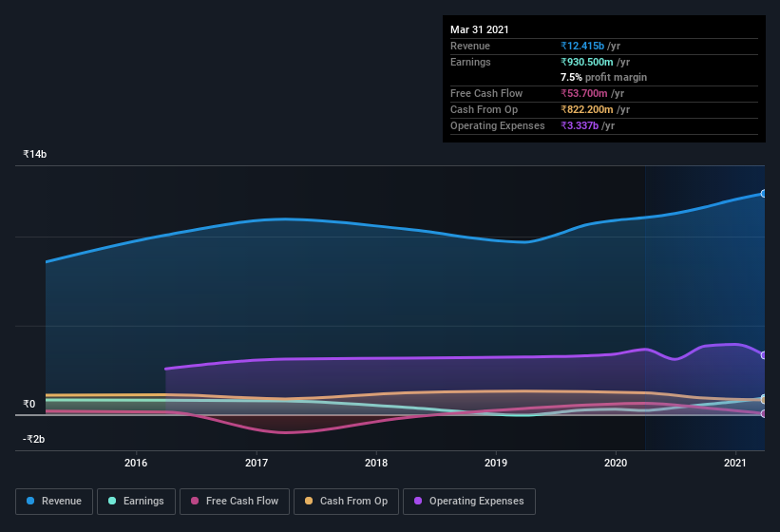Click the -₹2b y-axis label
This screenshot has height=532, width=780.
34,439
